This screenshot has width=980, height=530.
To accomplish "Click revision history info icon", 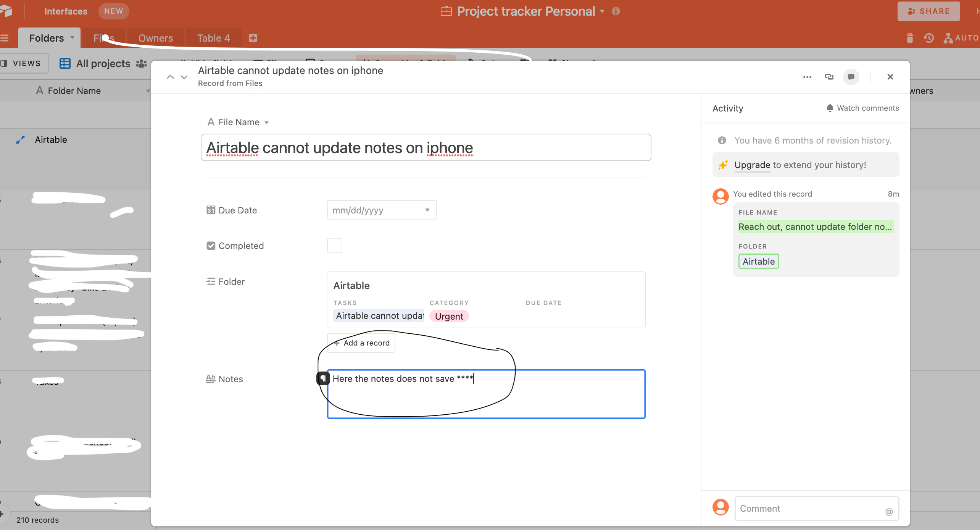I will click(x=722, y=141).
